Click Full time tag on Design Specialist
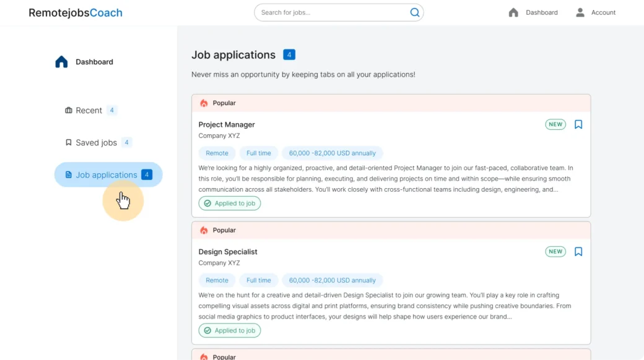The image size is (644, 360). [x=258, y=280]
